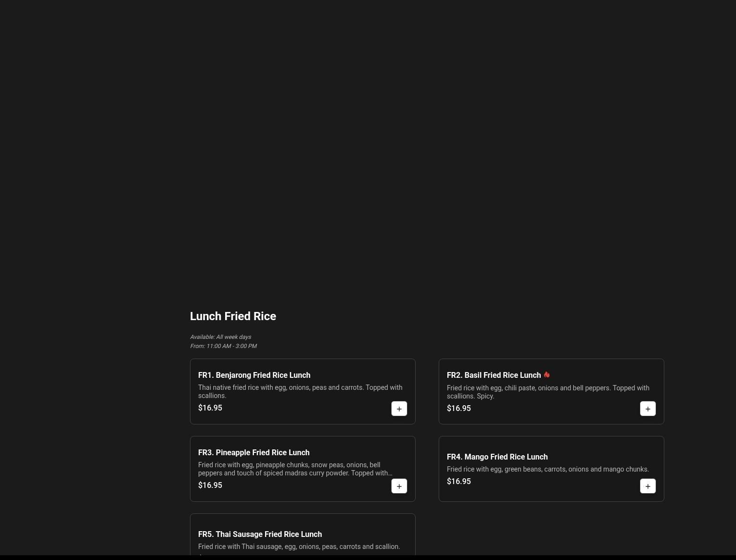Open the FR2. Basil Fried Rice Lunch title
Screen dimensions: 736x560
[494, 375]
